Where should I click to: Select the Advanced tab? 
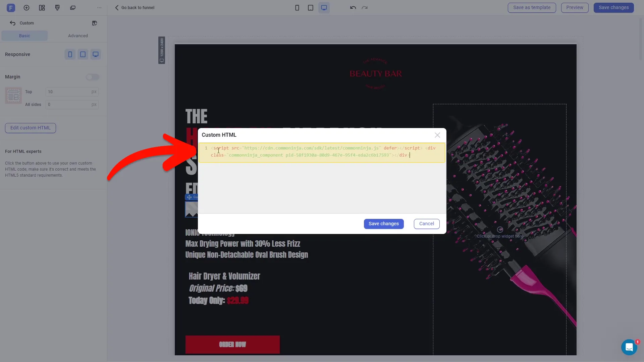pos(78,36)
